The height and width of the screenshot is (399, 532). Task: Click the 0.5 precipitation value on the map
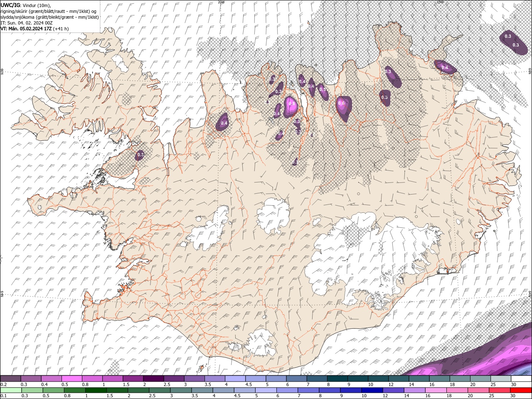coord(323,90)
